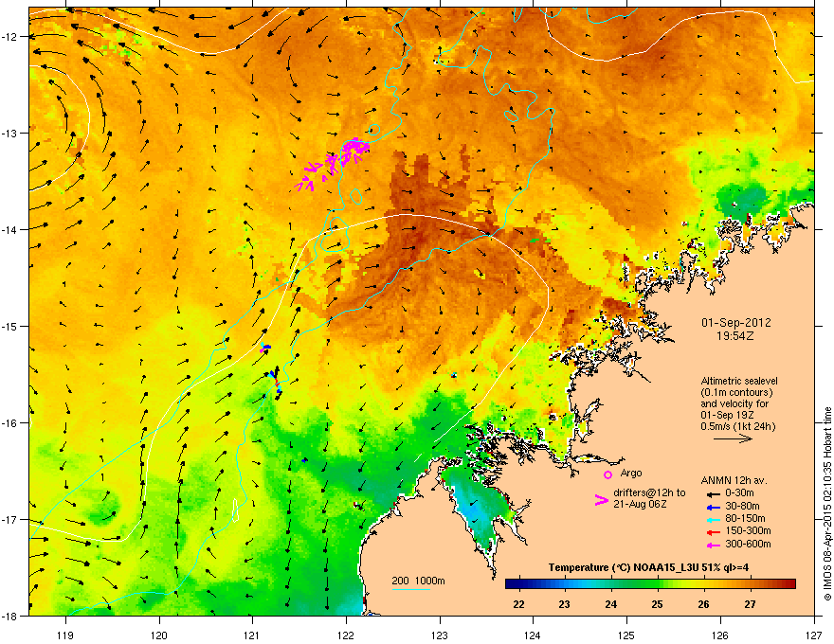
Task: Click the colorbar tick label 24
Action: pyautogui.click(x=610, y=604)
